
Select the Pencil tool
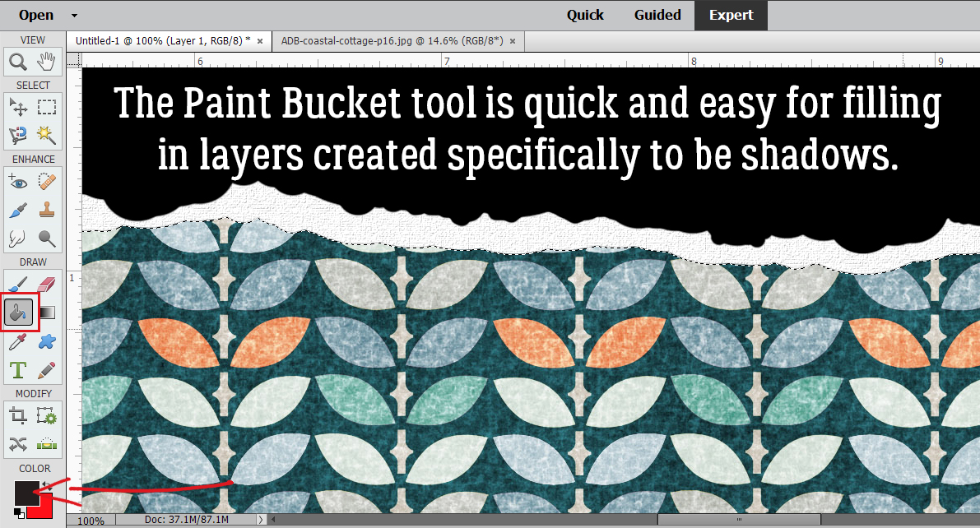click(x=47, y=370)
